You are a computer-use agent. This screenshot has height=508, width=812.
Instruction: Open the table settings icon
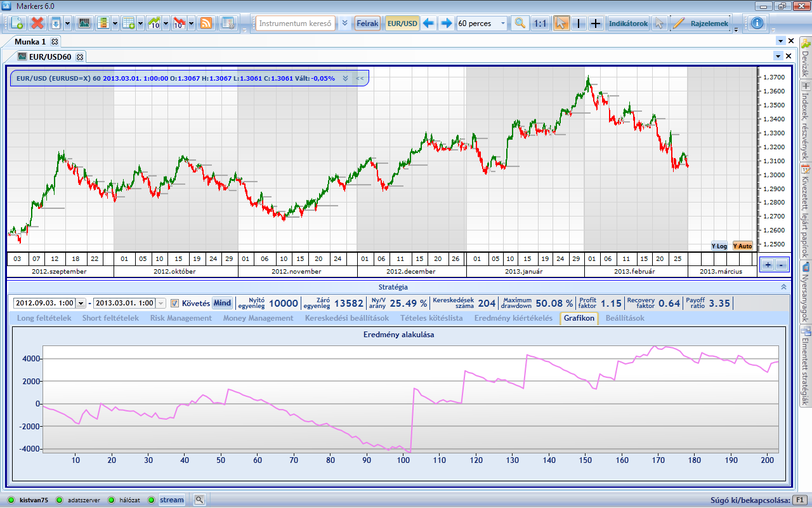(x=228, y=23)
